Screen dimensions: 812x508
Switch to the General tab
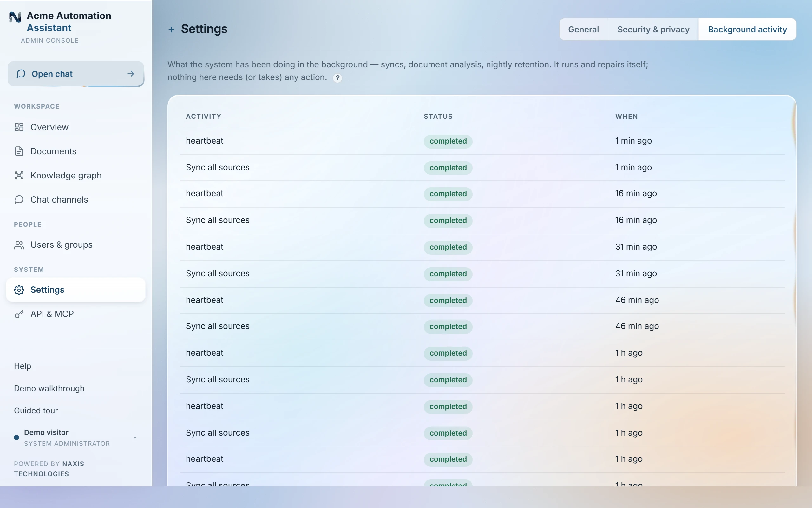[584, 30]
